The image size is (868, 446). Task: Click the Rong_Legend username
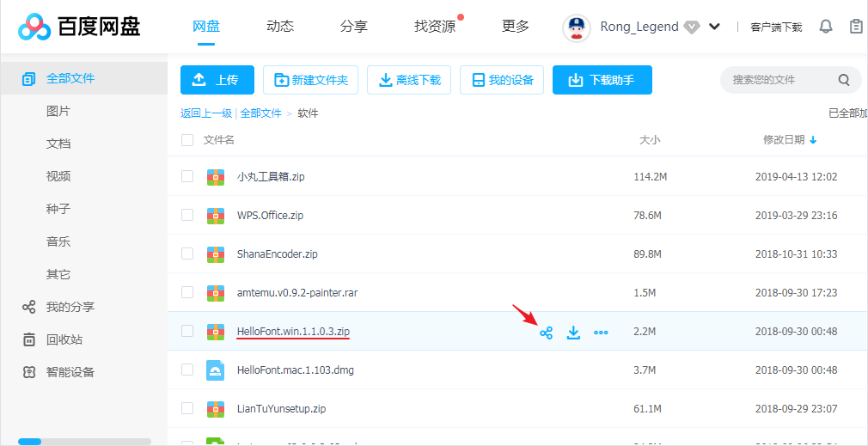click(x=639, y=27)
